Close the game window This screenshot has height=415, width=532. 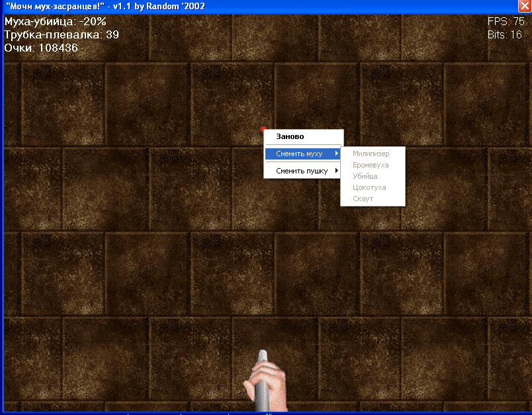tap(525, 6)
